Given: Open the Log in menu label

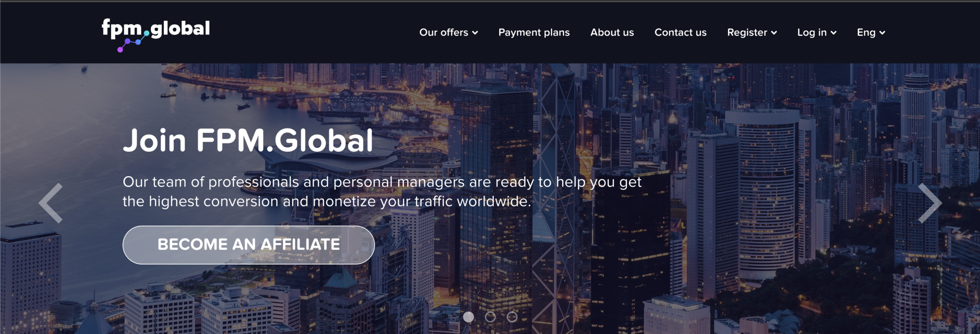Looking at the screenshot, I should (x=812, y=33).
